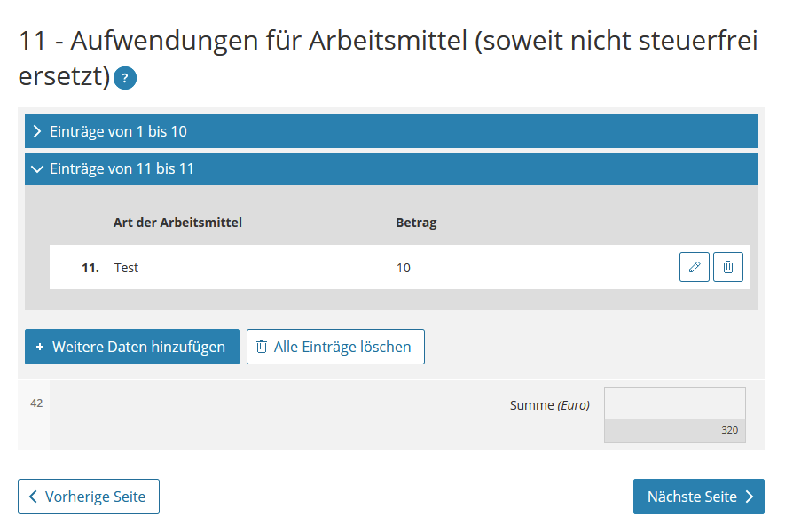Click the plus icon on Weitere Daten hinzufügen

(40, 347)
